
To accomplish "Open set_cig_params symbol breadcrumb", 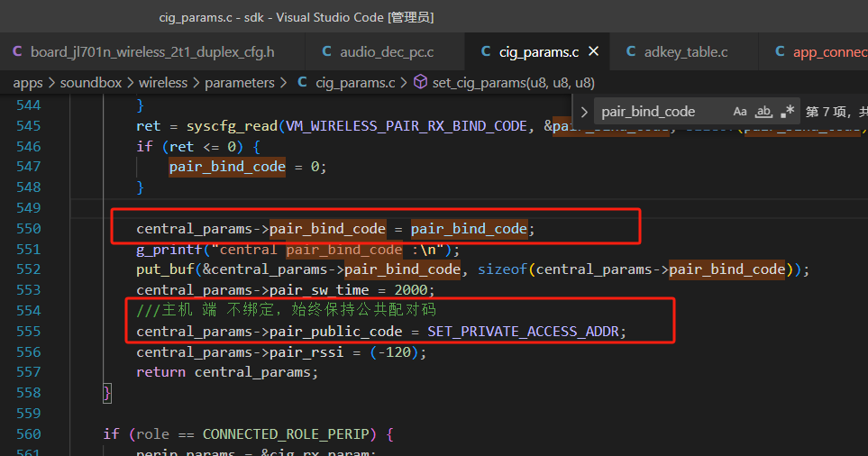I will point(513,83).
